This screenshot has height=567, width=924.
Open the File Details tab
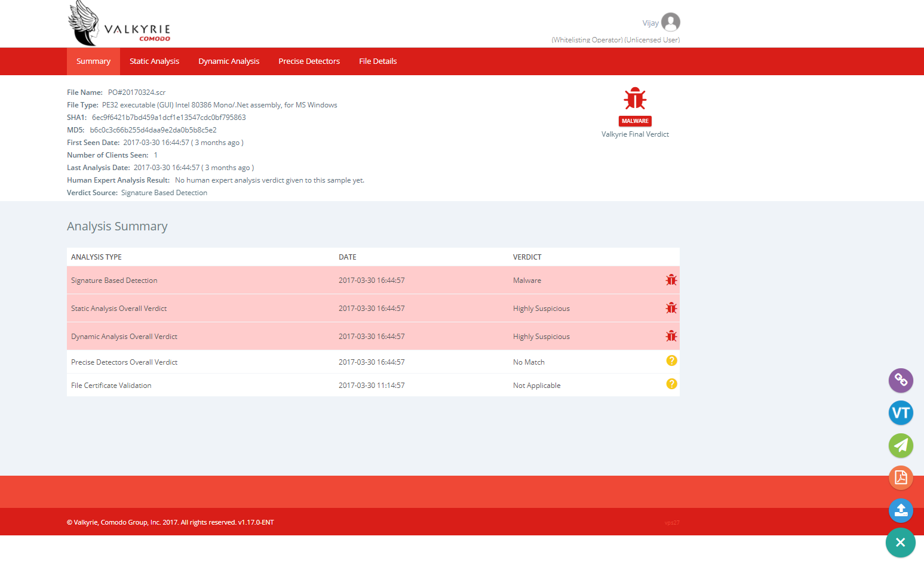pos(377,61)
